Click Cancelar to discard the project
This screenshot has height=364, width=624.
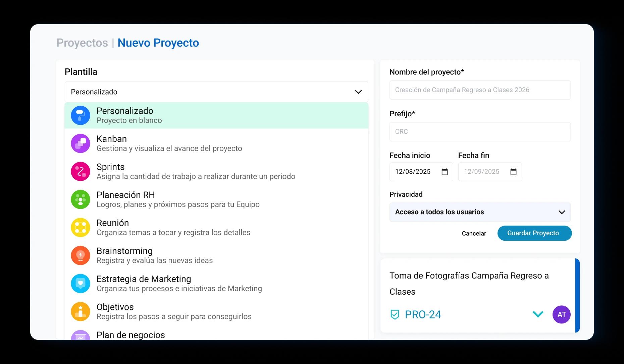pyautogui.click(x=474, y=233)
